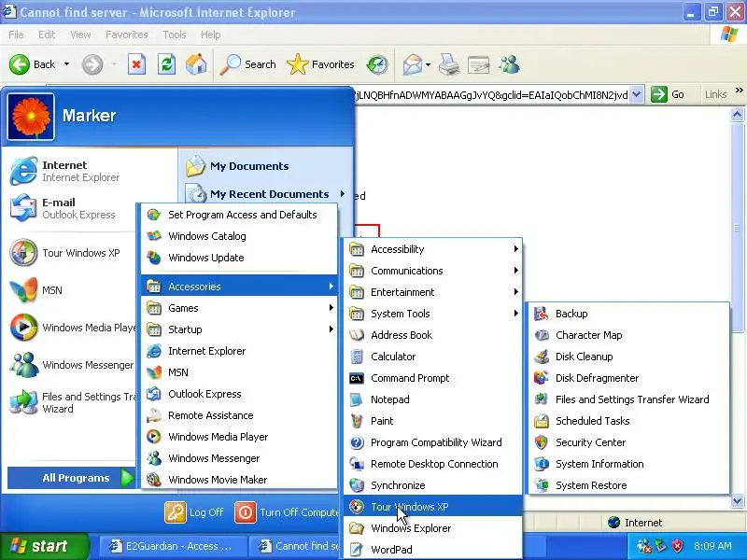Open the Help menu
This screenshot has width=747, height=560.
click(210, 35)
